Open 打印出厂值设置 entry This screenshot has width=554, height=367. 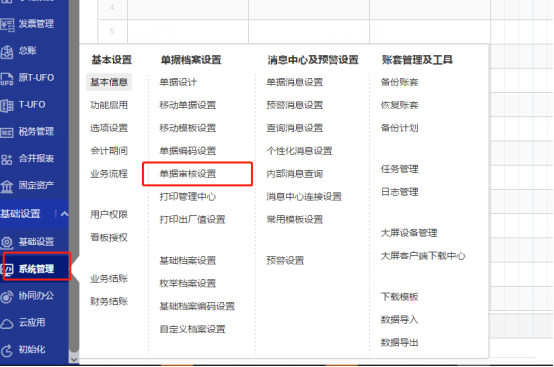pyautogui.click(x=192, y=220)
